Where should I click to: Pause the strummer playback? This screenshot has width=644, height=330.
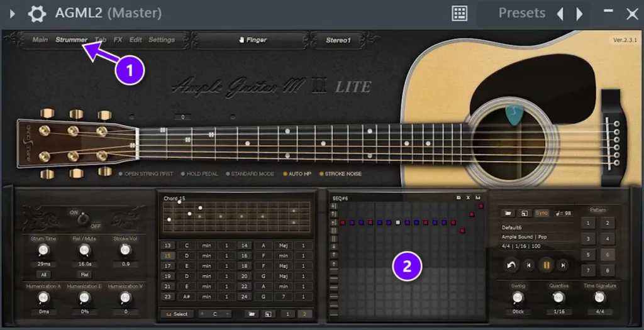[547, 265]
